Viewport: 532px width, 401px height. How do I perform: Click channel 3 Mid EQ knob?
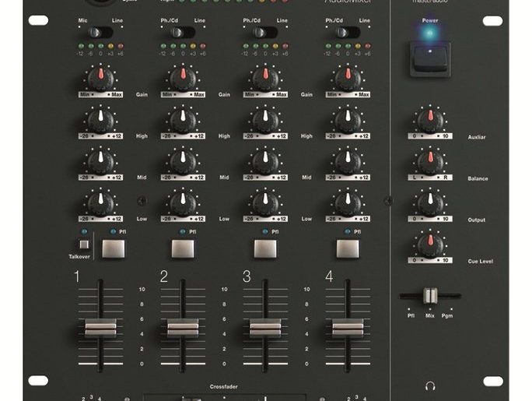[265, 162]
